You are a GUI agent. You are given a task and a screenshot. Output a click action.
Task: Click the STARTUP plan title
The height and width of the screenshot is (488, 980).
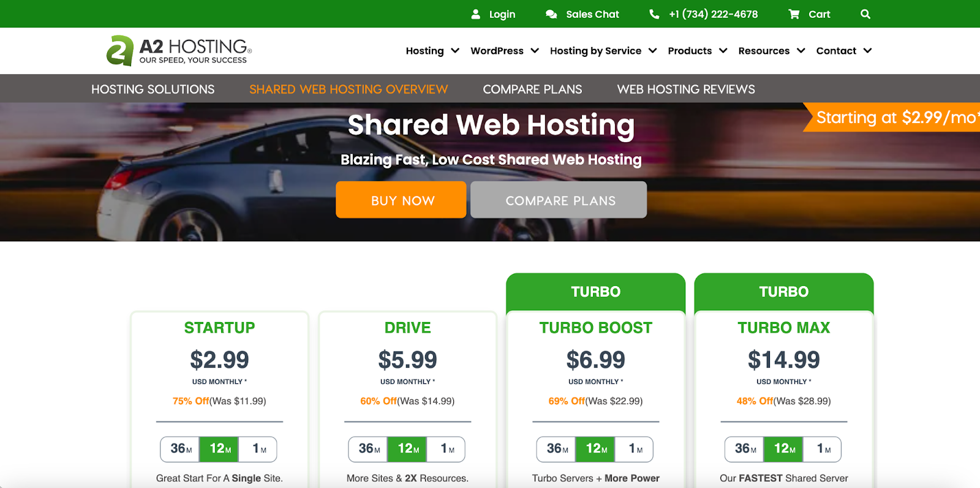[219, 328]
